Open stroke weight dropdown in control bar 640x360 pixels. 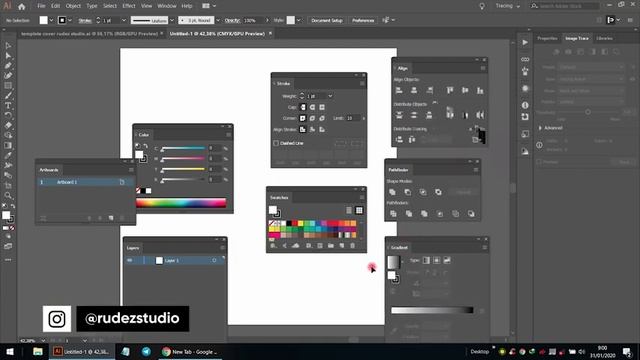(x=124, y=20)
